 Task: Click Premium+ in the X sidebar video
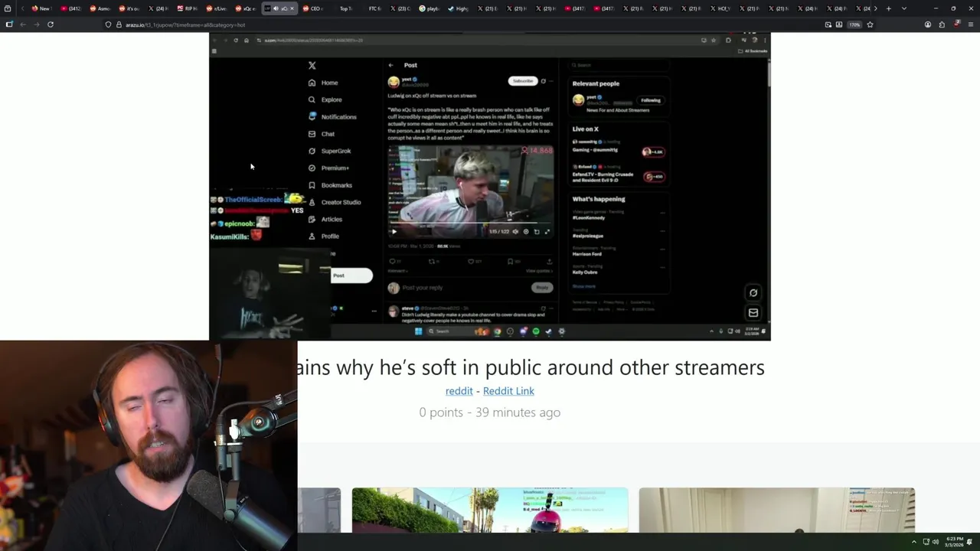click(328, 168)
